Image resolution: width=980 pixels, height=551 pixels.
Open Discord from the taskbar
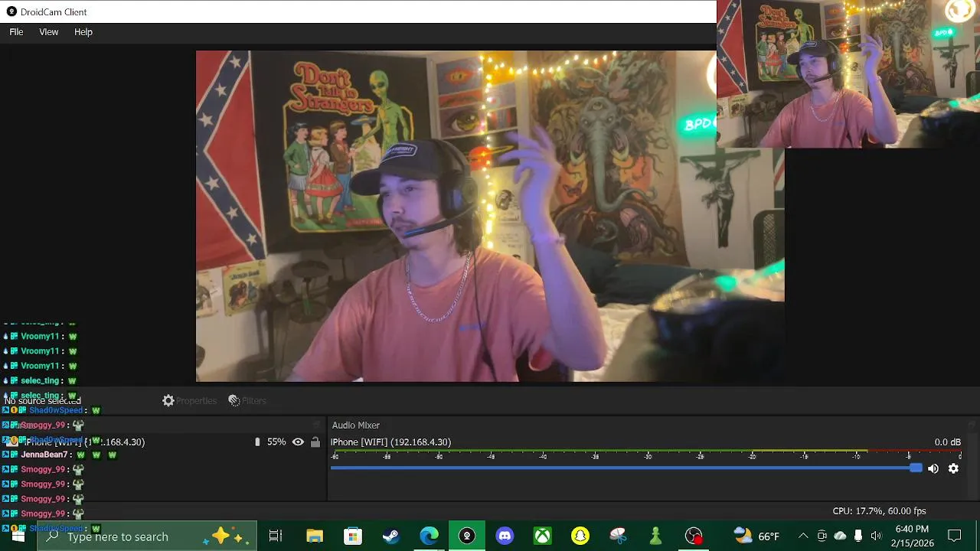coord(505,536)
